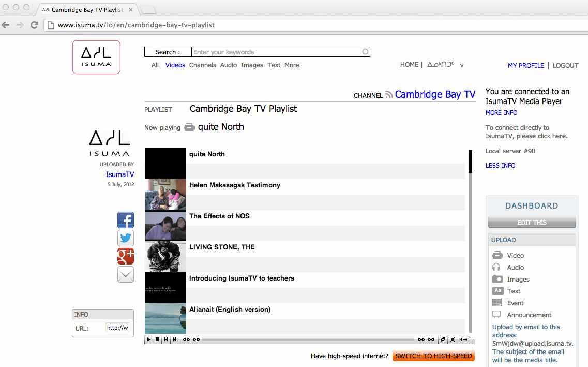Click LOGOUT

(x=565, y=65)
